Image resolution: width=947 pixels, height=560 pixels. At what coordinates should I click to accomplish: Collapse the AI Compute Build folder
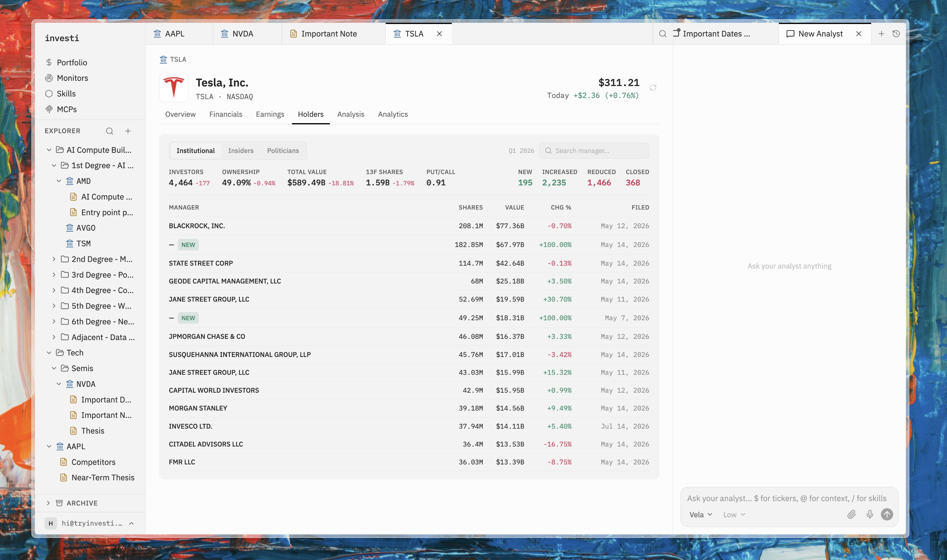(49, 150)
